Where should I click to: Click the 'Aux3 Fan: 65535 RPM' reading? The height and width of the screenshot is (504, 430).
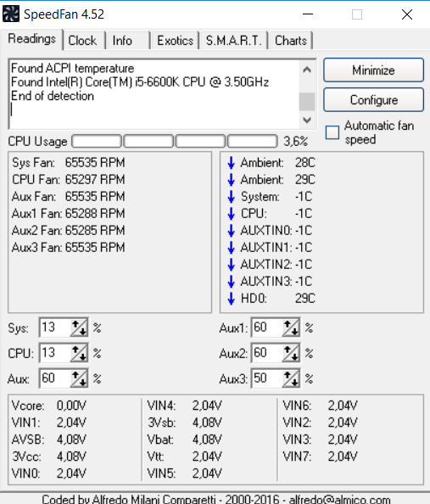tap(69, 248)
